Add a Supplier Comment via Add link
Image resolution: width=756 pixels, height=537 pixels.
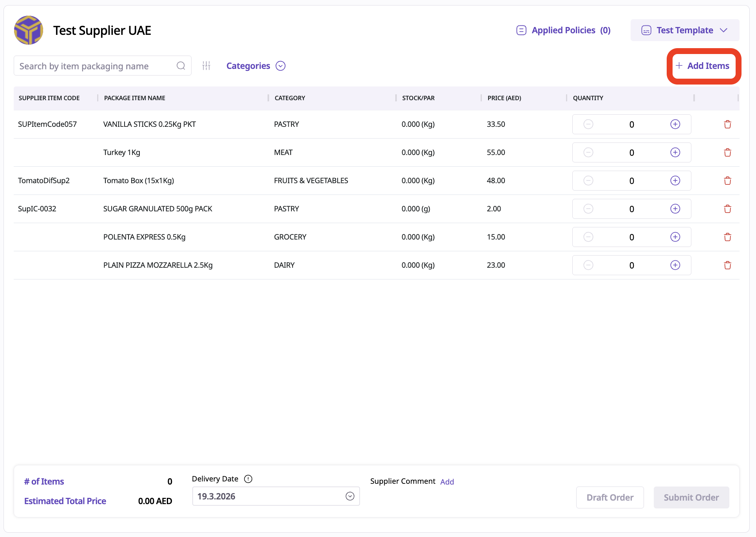tap(447, 482)
